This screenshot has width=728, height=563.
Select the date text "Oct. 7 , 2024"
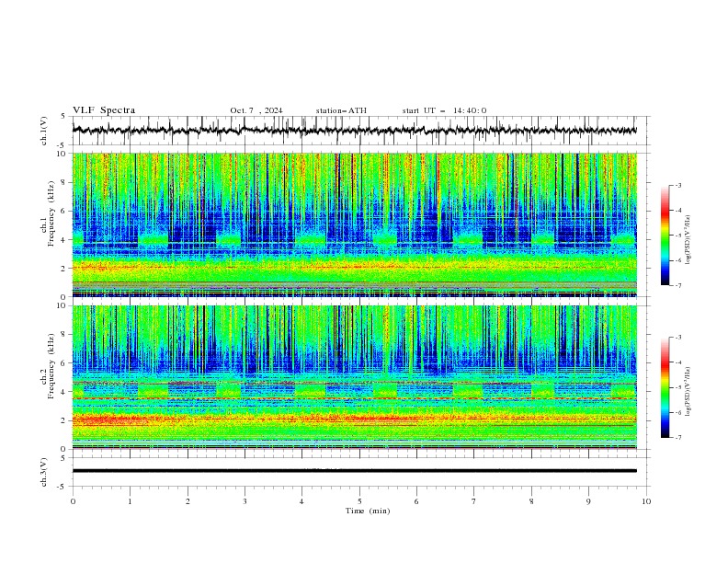(256, 110)
